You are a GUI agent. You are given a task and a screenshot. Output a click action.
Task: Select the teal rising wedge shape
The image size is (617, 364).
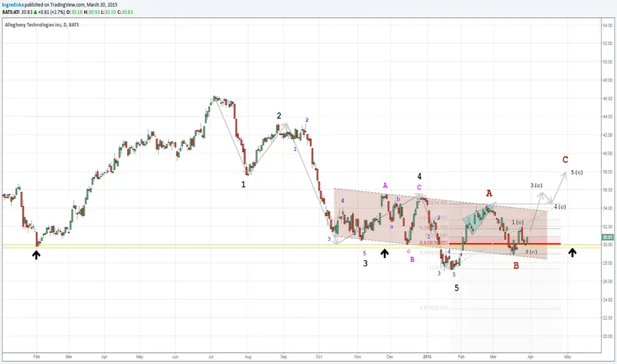(479, 219)
